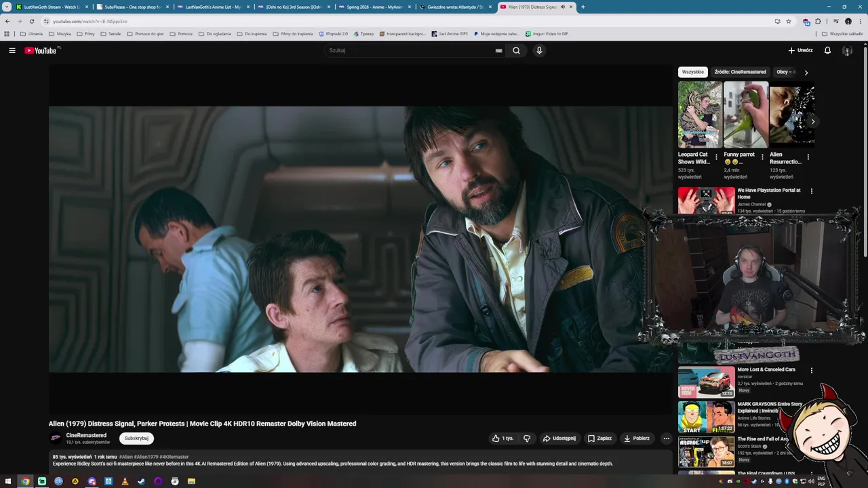868x488 pixels.
Task: Open a new browser tab
Action: [x=583, y=7]
